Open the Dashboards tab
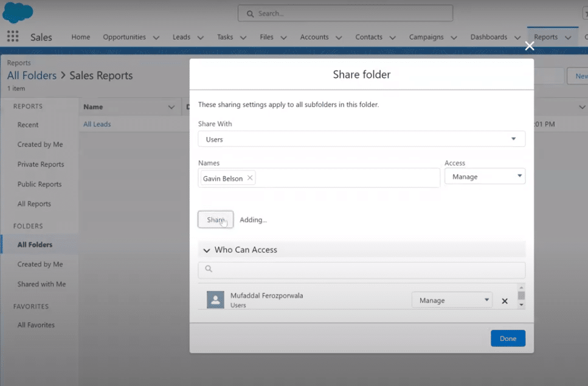This screenshot has width=588, height=386. (x=489, y=37)
